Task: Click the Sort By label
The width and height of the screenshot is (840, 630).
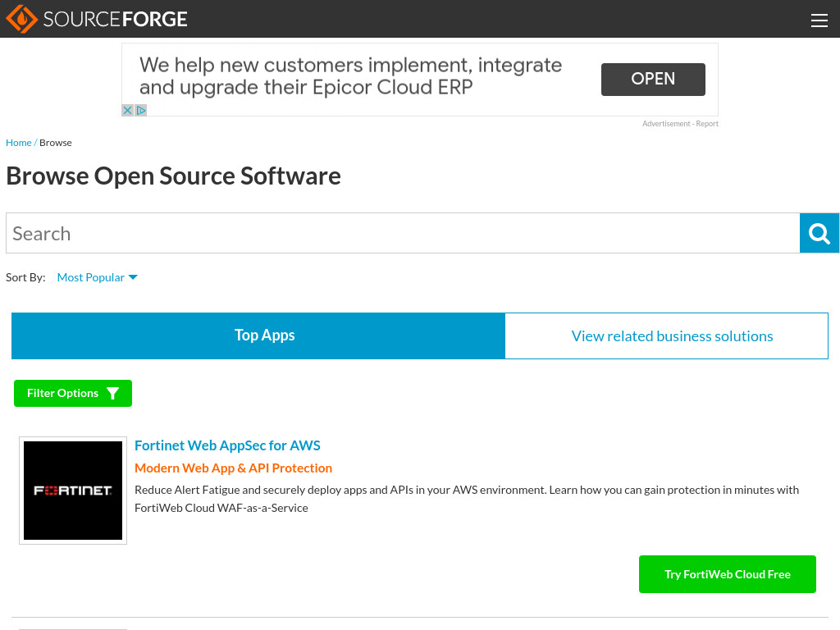Action: 25,277
